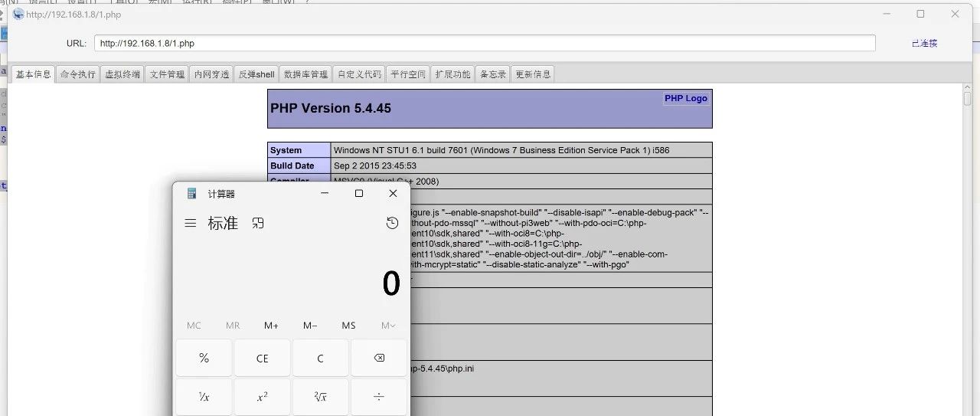Click the calculator app icon
The height and width of the screenshot is (416, 980).
tap(192, 194)
